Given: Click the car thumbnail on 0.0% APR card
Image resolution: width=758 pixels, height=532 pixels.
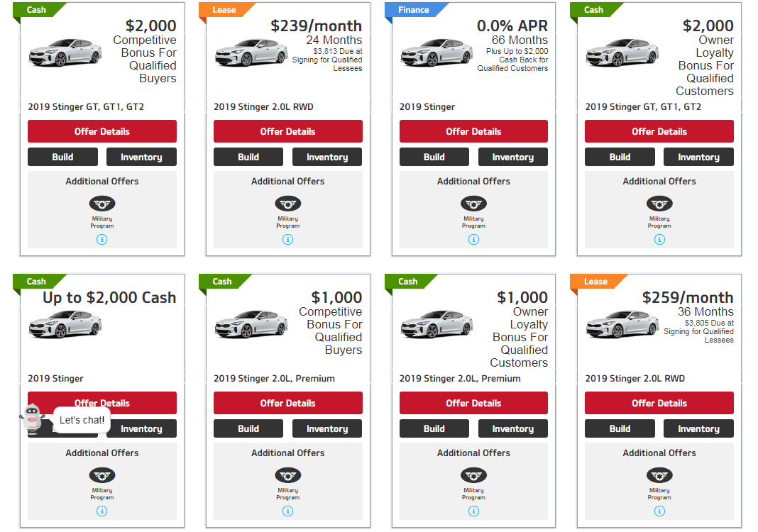Looking at the screenshot, I should tap(436, 52).
